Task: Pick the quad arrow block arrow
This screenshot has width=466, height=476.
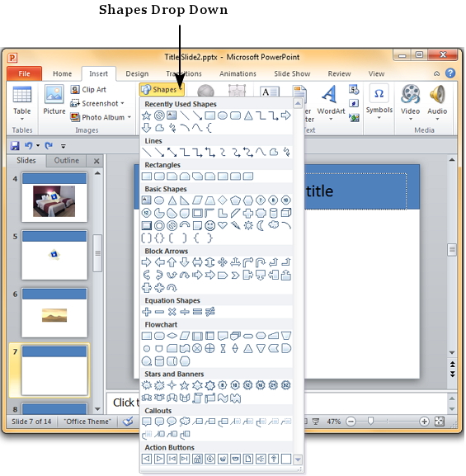Action: pyautogui.click(x=223, y=262)
